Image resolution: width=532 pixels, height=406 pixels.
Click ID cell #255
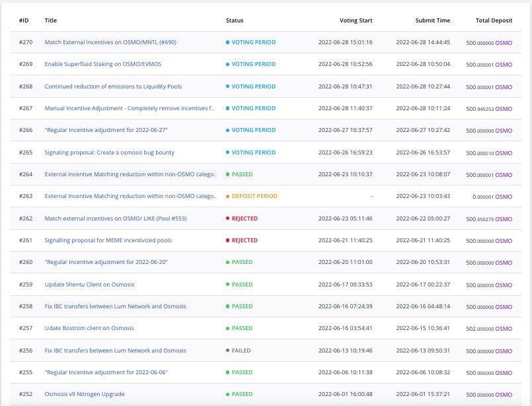26,372
